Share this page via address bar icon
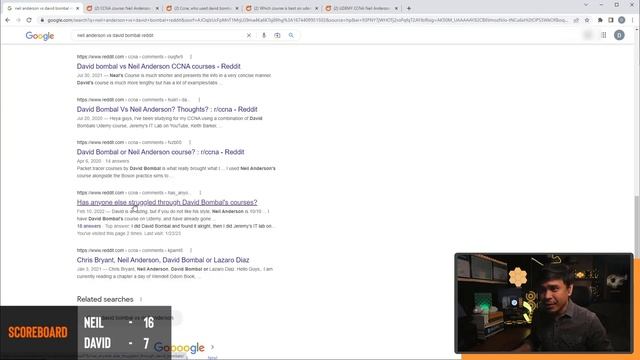Image resolution: width=640 pixels, height=360 pixels. [x=576, y=20]
